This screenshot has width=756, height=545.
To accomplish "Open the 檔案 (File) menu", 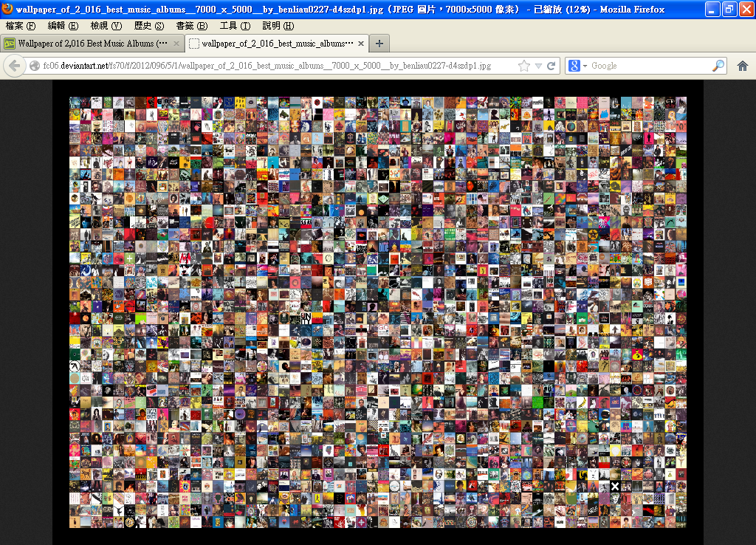I will (20, 26).
